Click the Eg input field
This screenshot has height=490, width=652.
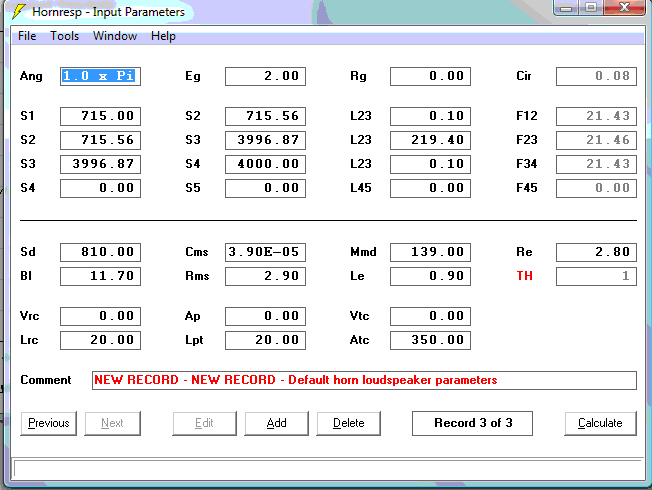pyautogui.click(x=265, y=77)
